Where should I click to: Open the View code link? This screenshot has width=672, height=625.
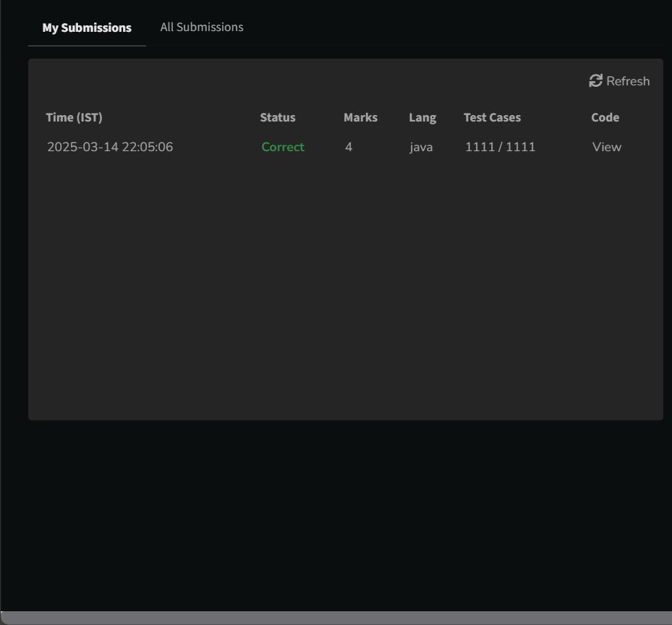[606, 147]
